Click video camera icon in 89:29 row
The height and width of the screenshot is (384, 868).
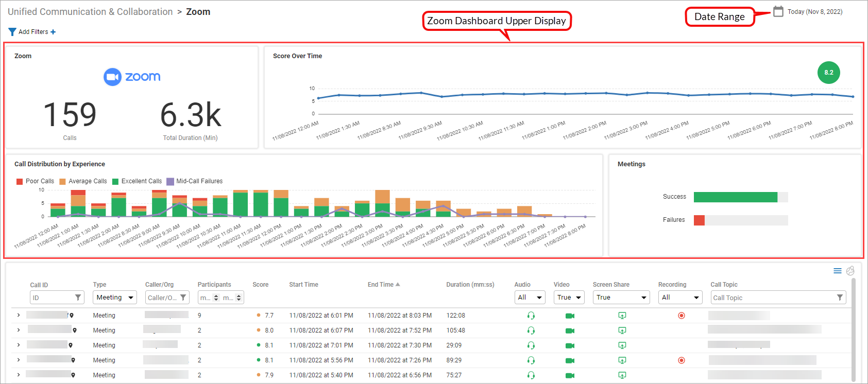(x=570, y=360)
